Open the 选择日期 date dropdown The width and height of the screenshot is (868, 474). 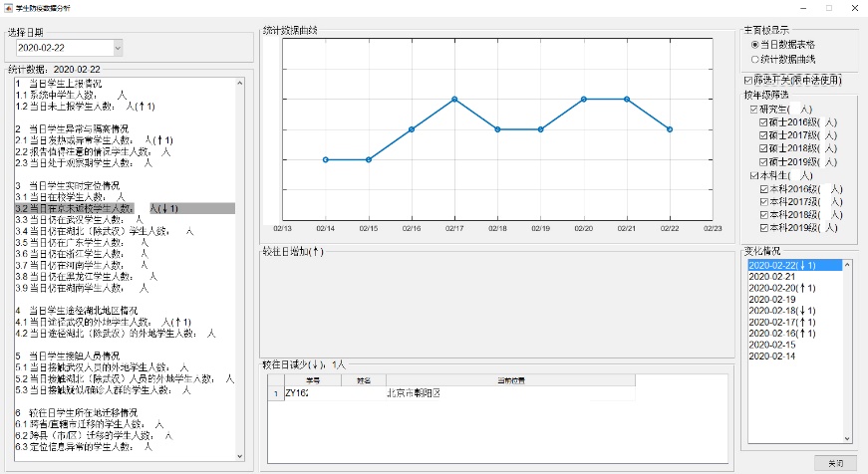(117, 47)
